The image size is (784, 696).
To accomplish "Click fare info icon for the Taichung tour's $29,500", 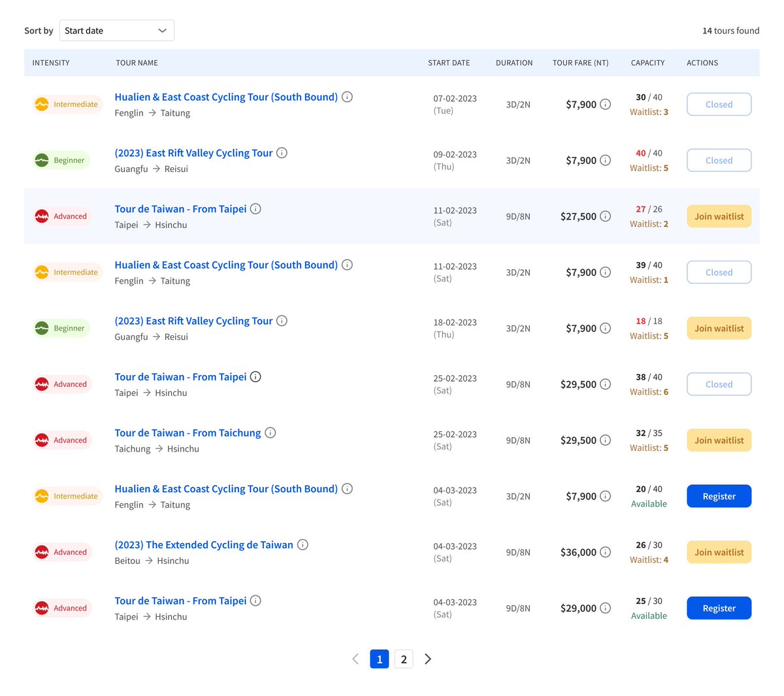I will pos(606,440).
